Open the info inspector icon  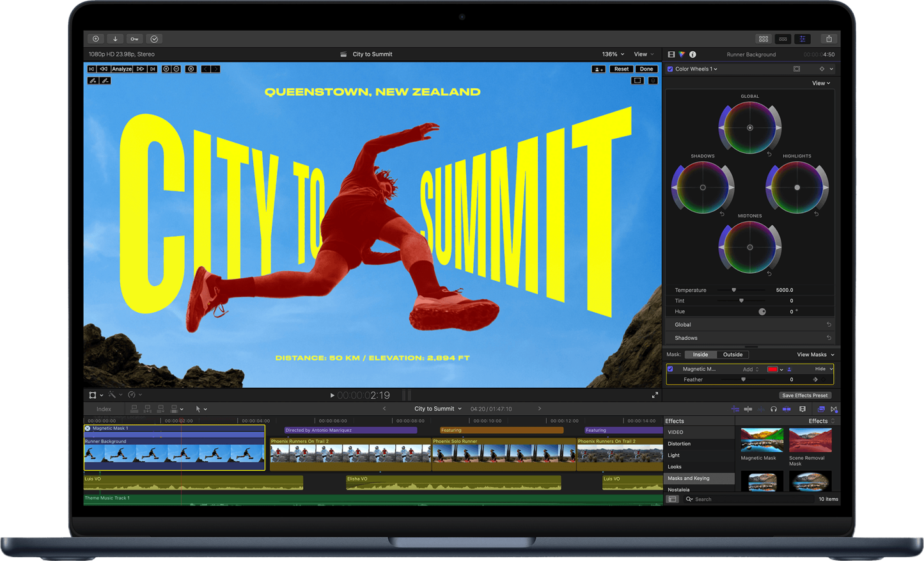coord(693,54)
